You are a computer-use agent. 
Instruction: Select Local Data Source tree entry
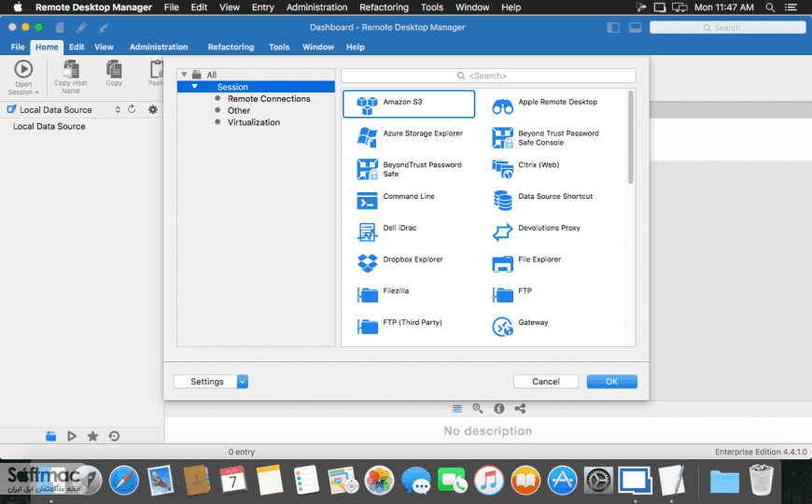coord(49,126)
